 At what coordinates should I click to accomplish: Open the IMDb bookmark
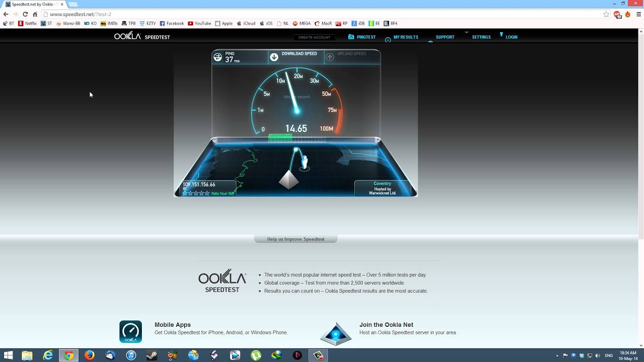[x=109, y=23]
